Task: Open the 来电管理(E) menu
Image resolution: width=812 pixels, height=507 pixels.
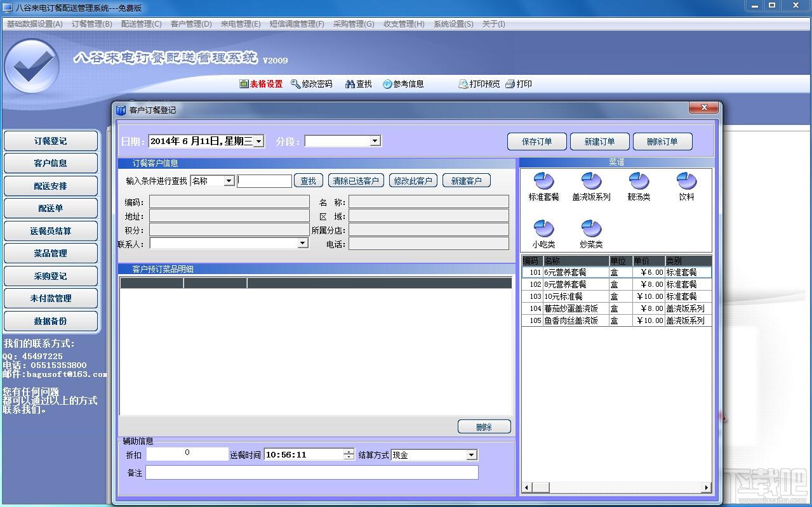Action: tap(241, 24)
